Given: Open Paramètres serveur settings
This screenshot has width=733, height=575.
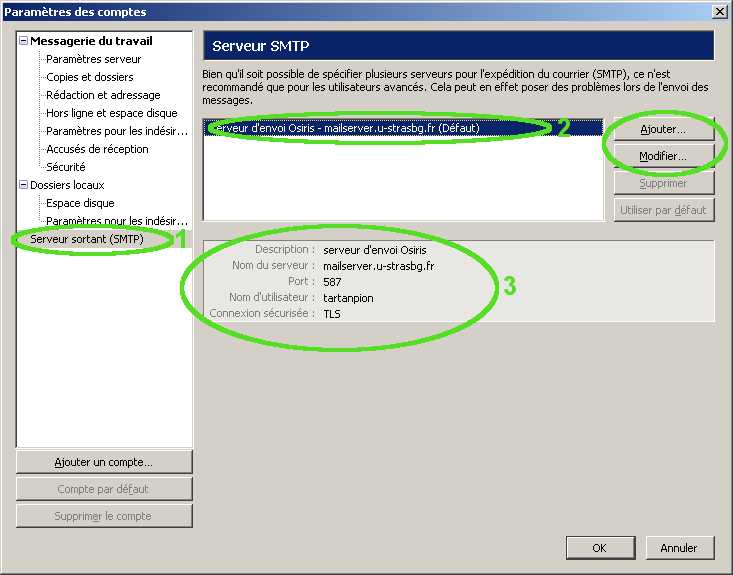Looking at the screenshot, I should pos(93,59).
